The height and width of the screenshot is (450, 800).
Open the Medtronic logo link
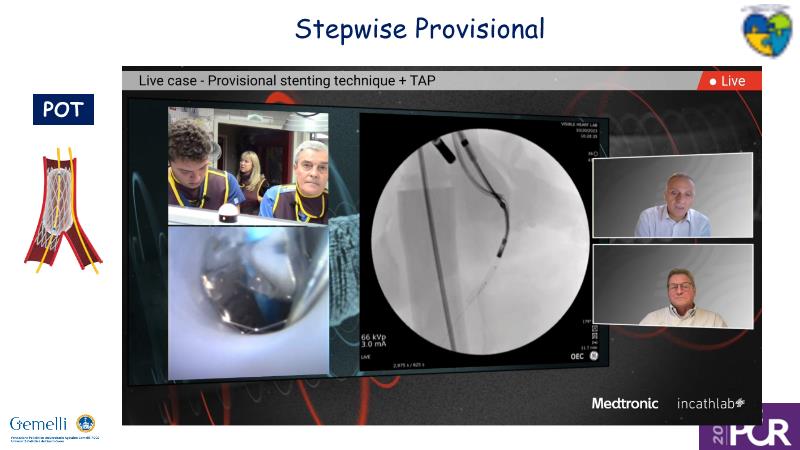pos(625,403)
